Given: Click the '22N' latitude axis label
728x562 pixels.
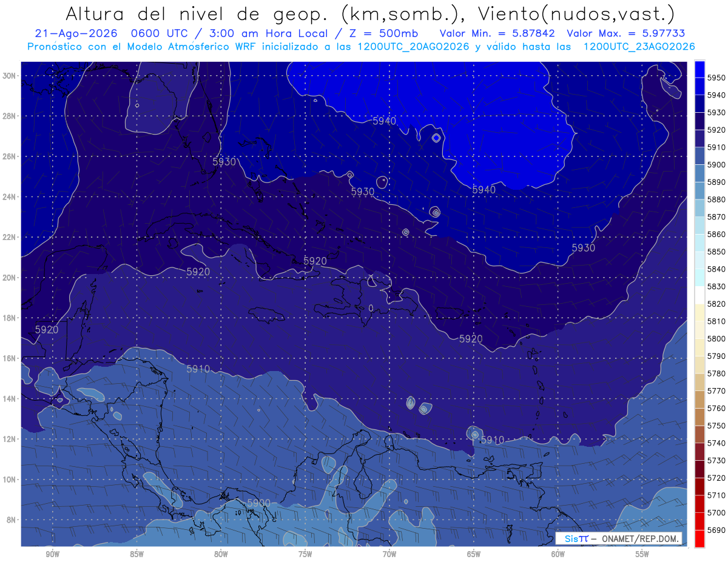Looking at the screenshot, I should 9,237.
